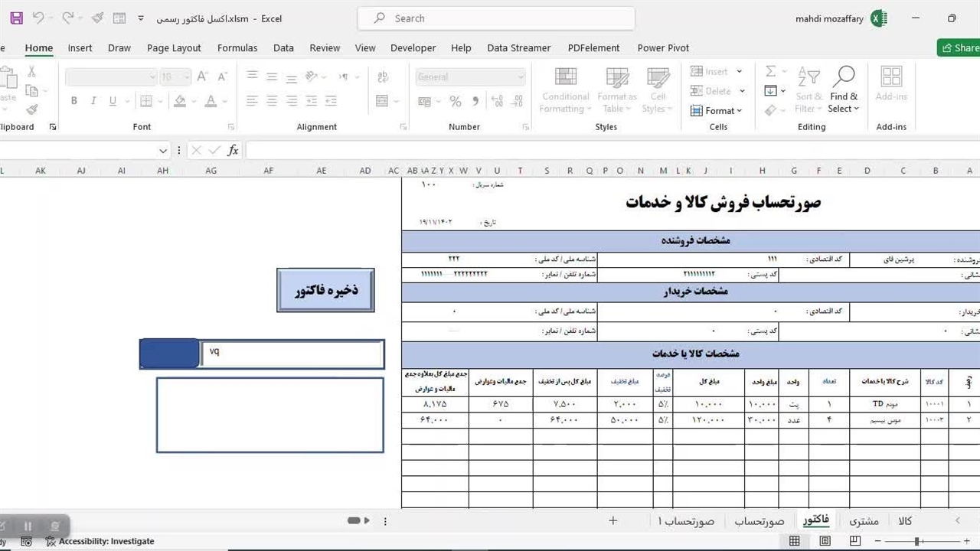Add a new sheet with plus icon
The height and width of the screenshot is (551, 980).
tap(612, 520)
